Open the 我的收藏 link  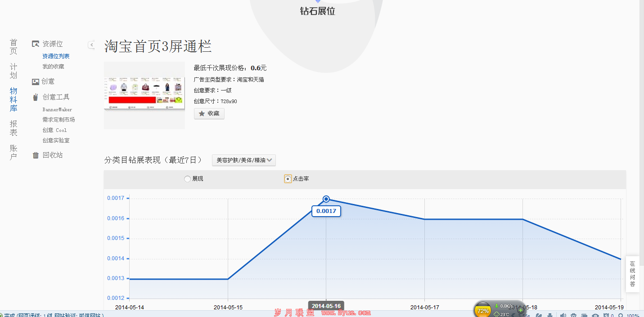pyautogui.click(x=53, y=67)
